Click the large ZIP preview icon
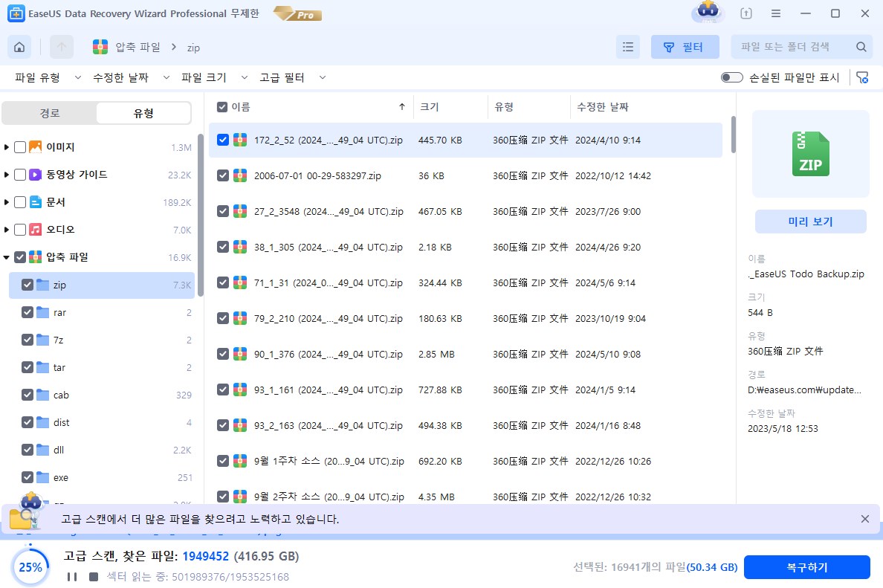The image size is (883, 588). click(x=810, y=154)
